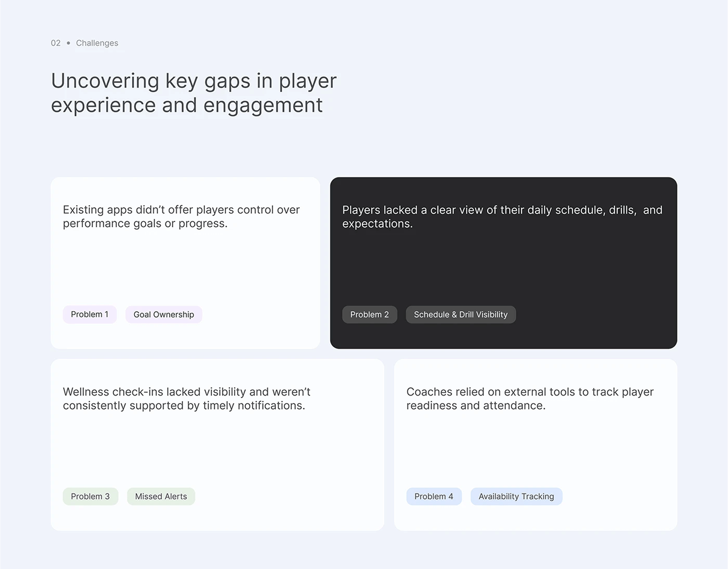
Task: Select the Problem 2 tag
Action: pos(369,314)
